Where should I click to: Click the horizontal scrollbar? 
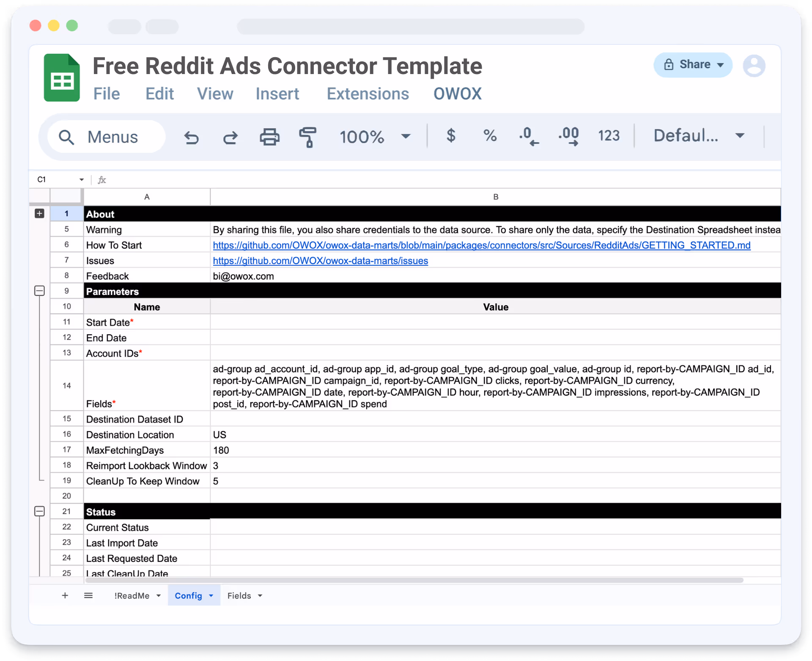point(414,580)
